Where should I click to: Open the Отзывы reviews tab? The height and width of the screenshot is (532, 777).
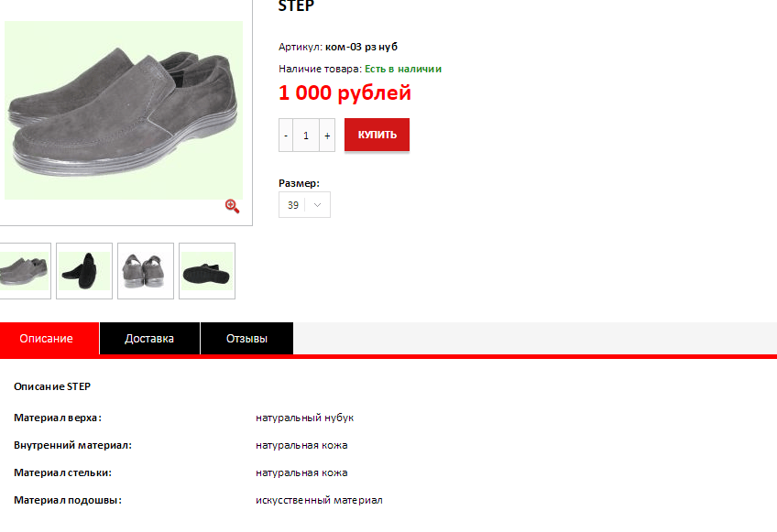pos(246,338)
